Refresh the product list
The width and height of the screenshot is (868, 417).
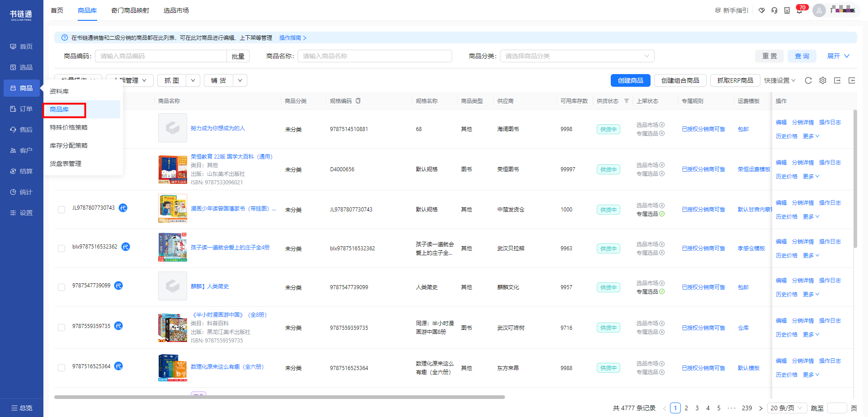(808, 80)
